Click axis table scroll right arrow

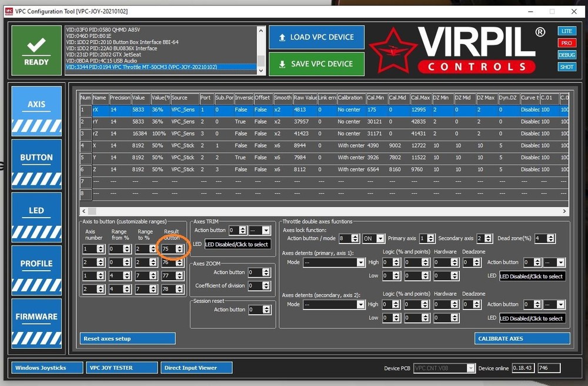(564, 211)
